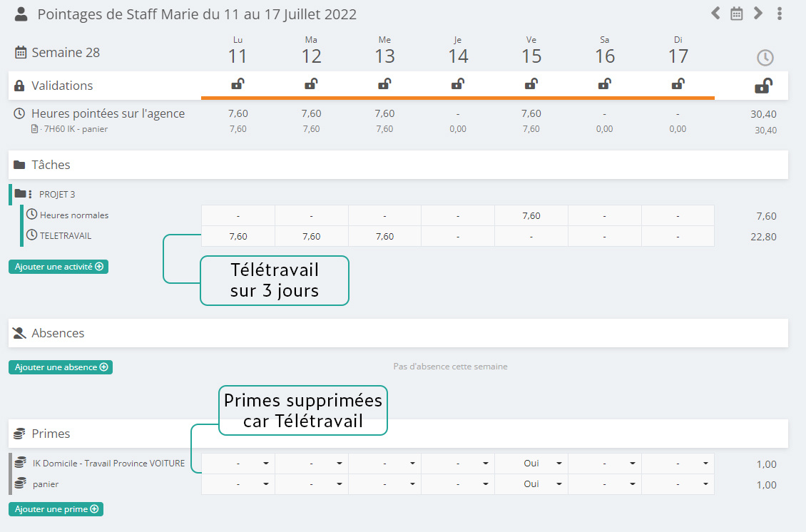The width and height of the screenshot is (806, 532).
Task: Go to the previous week arrow
Action: pos(715,13)
